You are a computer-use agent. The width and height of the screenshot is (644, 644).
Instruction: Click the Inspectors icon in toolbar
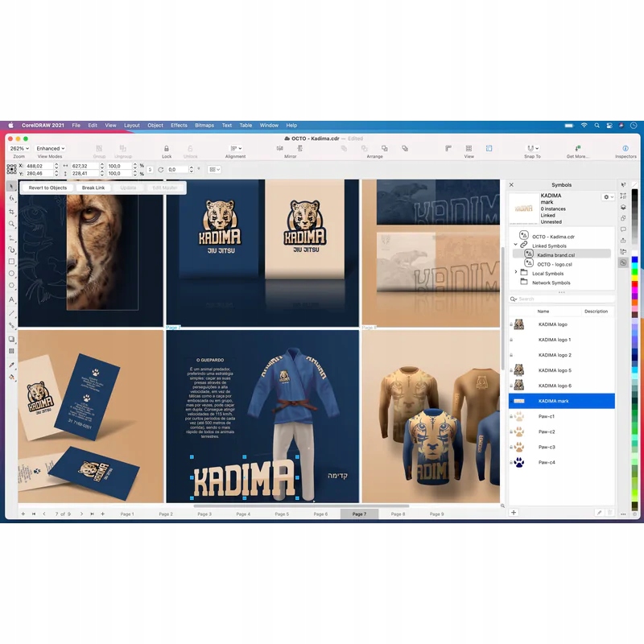pos(625,148)
